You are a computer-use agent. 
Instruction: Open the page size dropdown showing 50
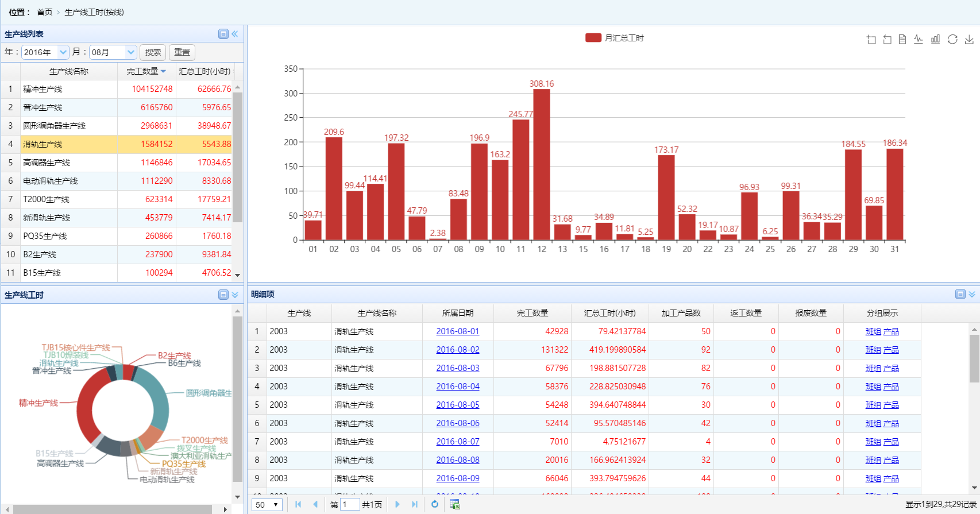(267, 505)
